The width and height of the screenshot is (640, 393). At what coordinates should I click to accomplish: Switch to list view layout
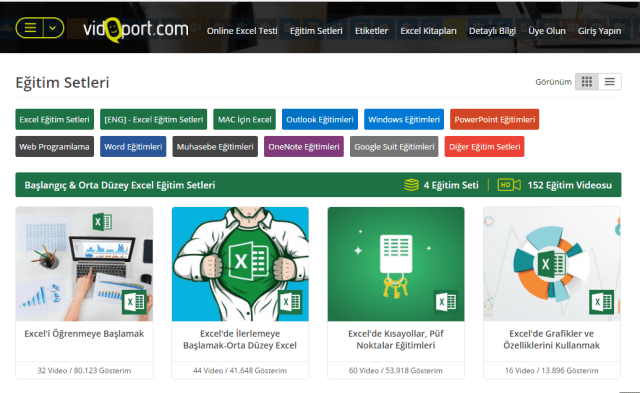pos(610,82)
